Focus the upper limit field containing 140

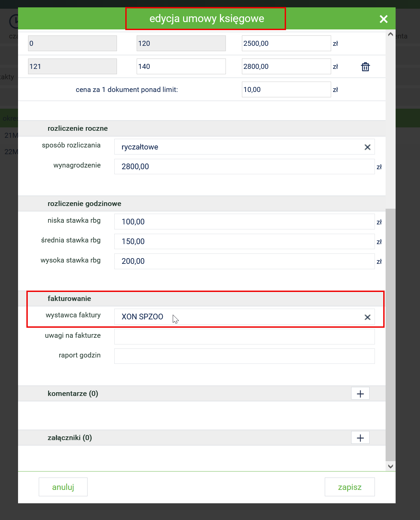click(x=181, y=67)
